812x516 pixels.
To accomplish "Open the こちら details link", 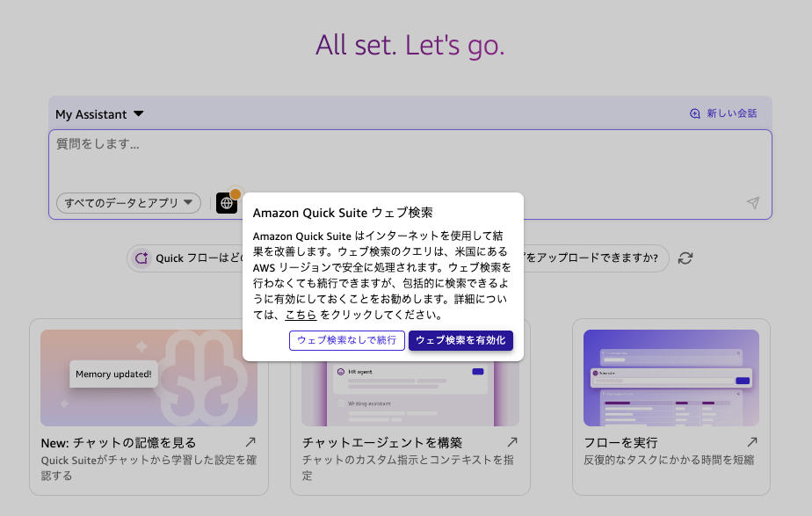I will tap(300, 313).
